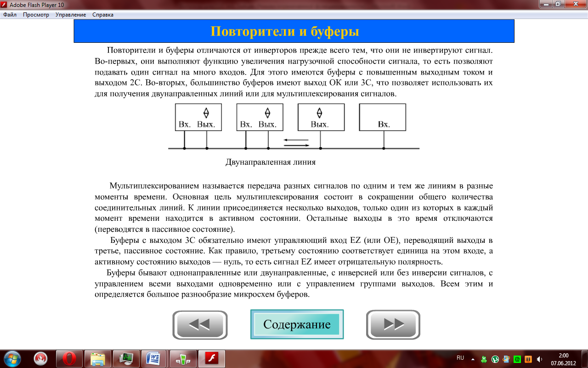588x368 pixels.
Task: Click the orange pause tray icon
Action: 528,359
